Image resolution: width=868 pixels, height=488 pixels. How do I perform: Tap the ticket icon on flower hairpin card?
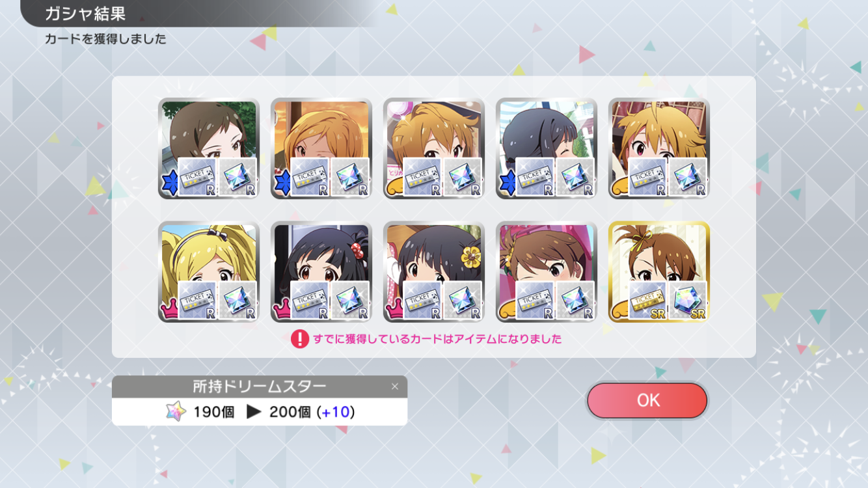(x=422, y=301)
